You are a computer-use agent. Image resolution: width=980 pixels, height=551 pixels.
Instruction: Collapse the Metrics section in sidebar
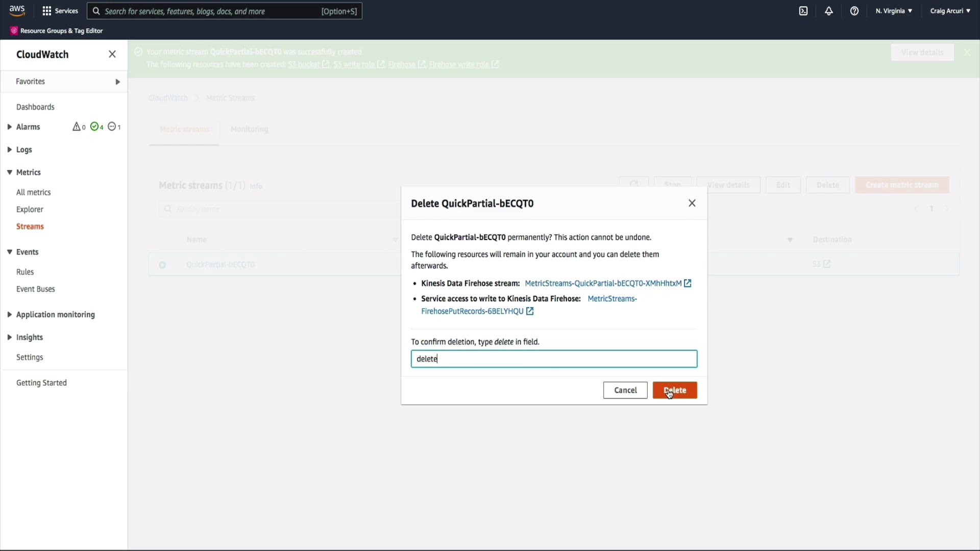click(x=10, y=172)
